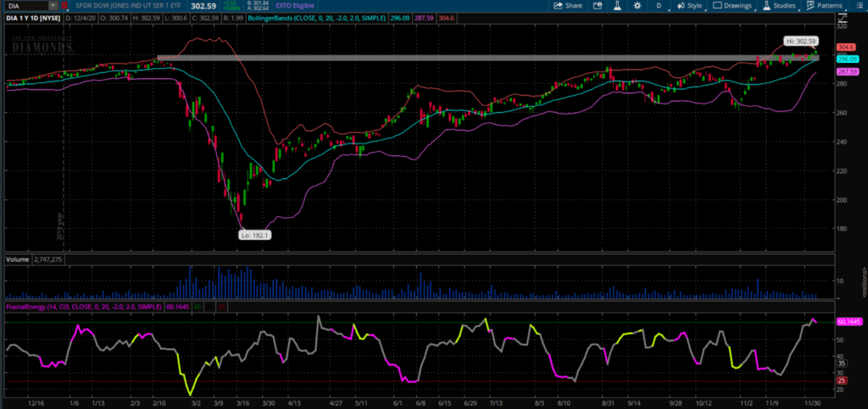Click the red link/clipboard icon beside symbol box
The height and width of the screenshot is (409, 868).
(64, 6)
